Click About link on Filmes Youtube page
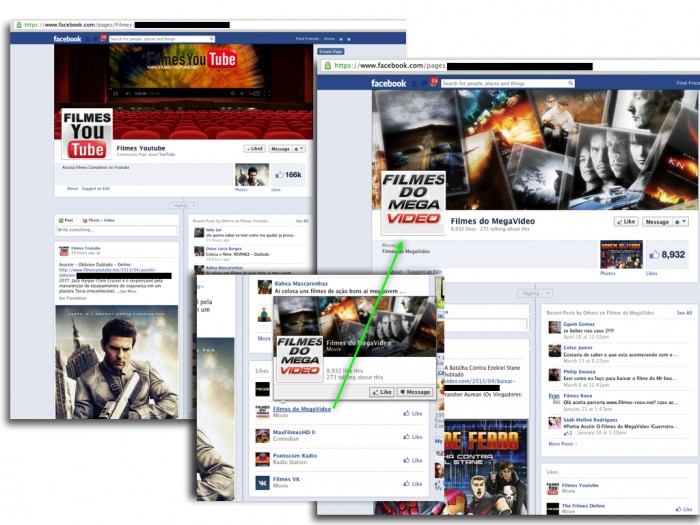Screen dimensions: 700x525 click(x=72, y=188)
